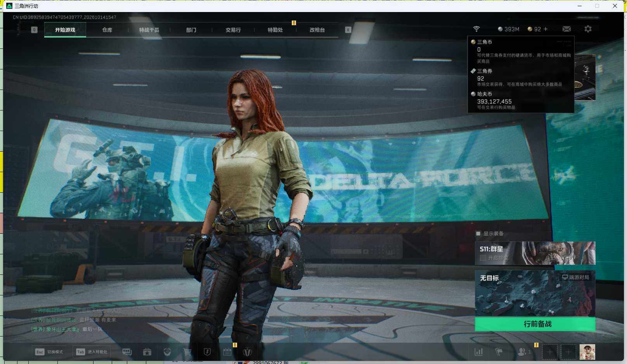Click the winged emblem icon
The width and height of the screenshot is (627, 364).
point(247,352)
